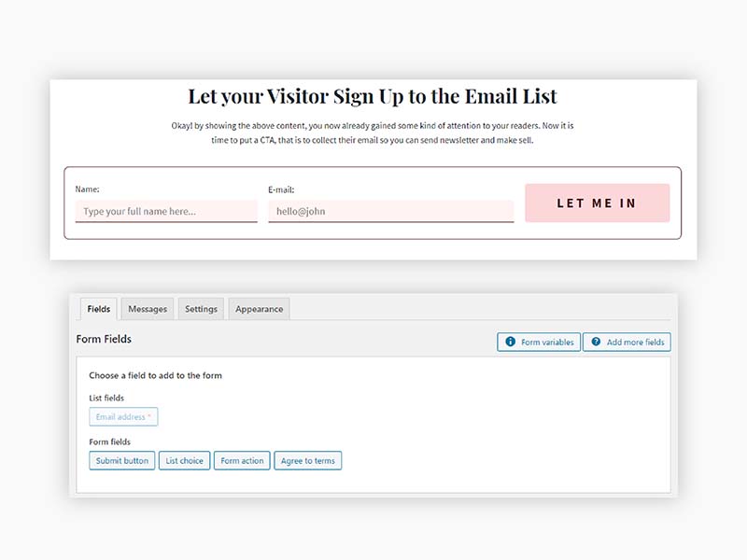Click the paragraph starting with 'Okay! by showing'
Screen dimensions: 747x560
[373, 133]
